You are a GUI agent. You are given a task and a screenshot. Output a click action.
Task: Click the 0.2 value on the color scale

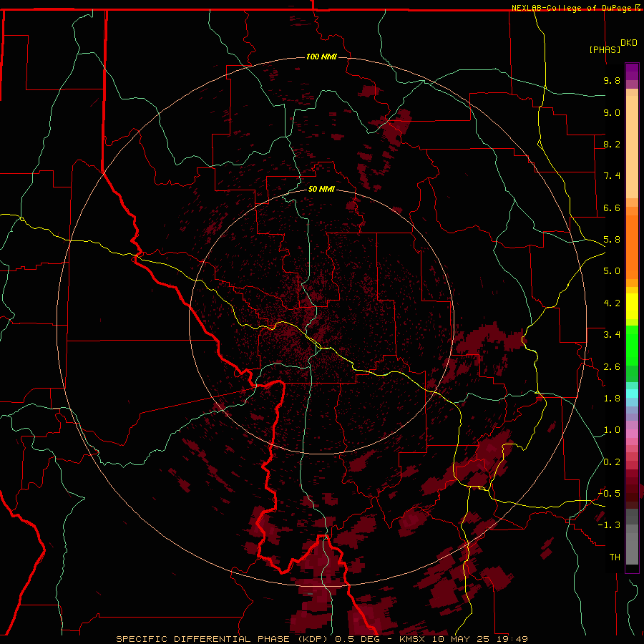coord(612,462)
